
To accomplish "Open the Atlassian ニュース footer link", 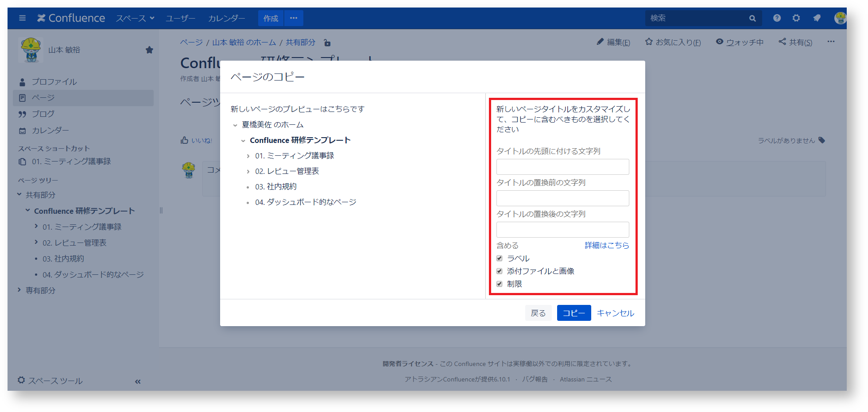I will [x=586, y=379].
